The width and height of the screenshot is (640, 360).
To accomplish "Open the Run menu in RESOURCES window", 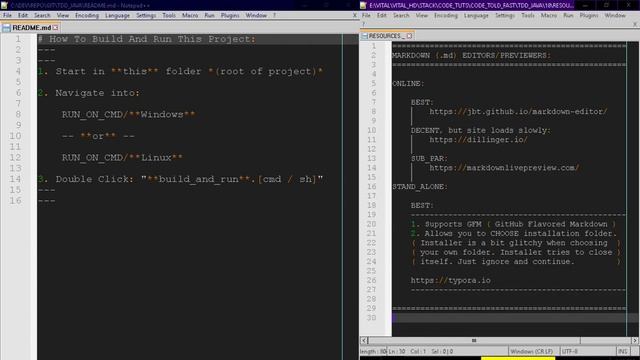I will 568,15.
